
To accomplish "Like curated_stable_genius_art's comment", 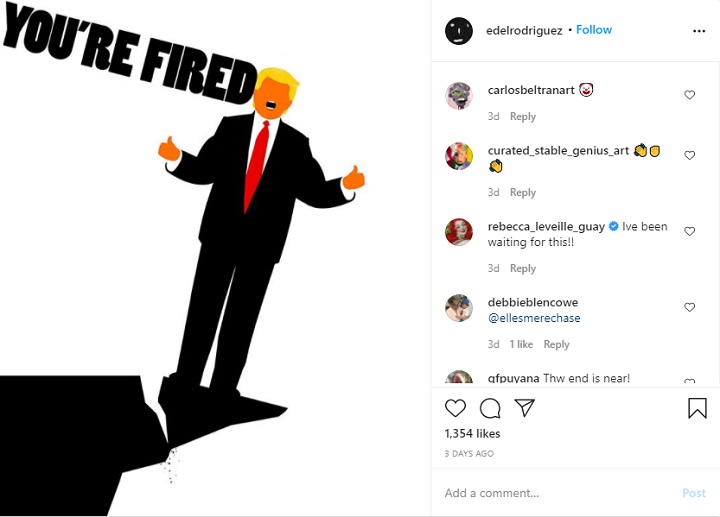I will tap(689, 155).
